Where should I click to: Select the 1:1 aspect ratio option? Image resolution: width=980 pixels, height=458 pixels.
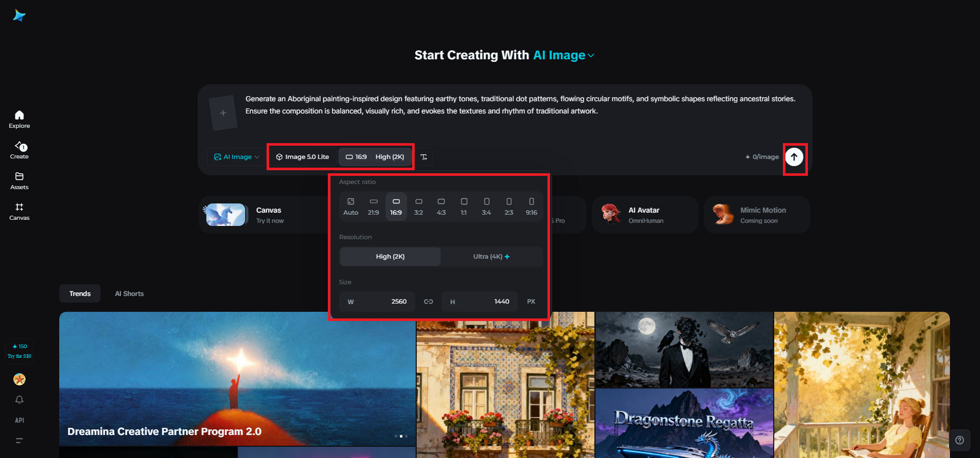(x=464, y=207)
